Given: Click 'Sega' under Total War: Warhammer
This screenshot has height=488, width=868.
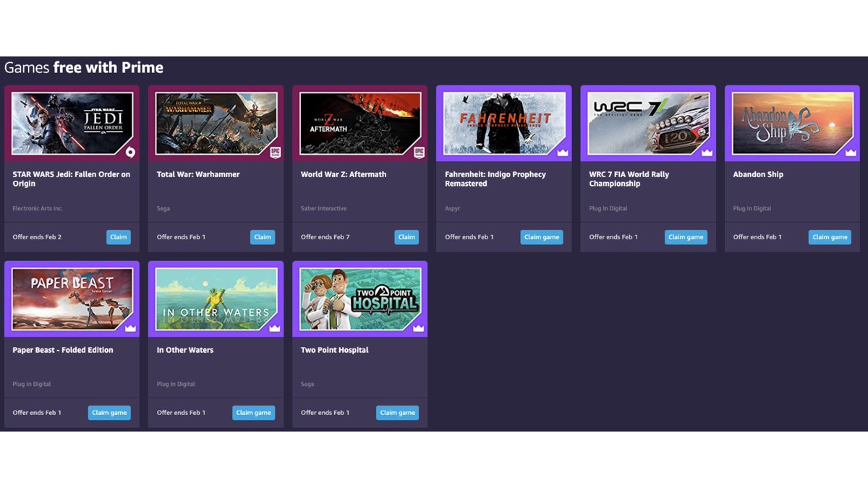Looking at the screenshot, I should pyautogui.click(x=163, y=208).
